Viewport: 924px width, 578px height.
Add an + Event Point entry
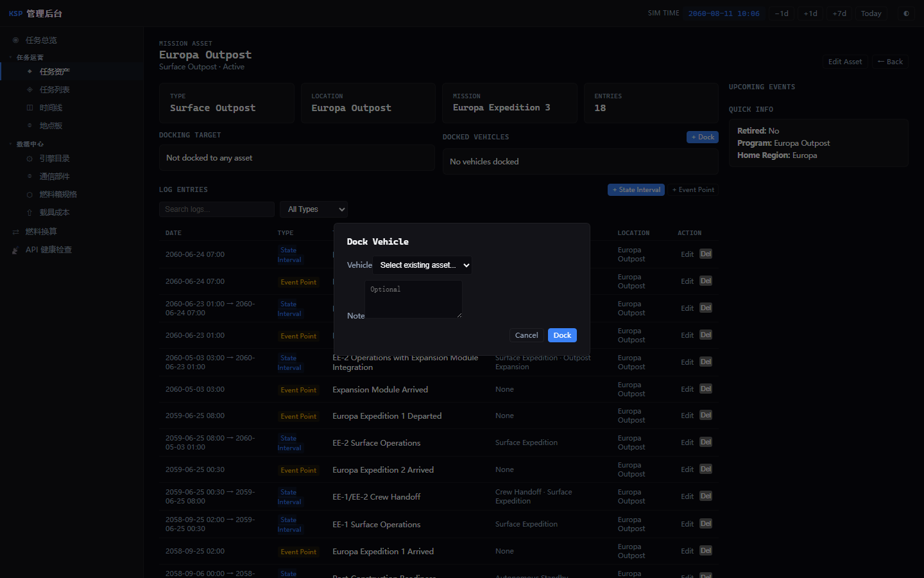693,189
